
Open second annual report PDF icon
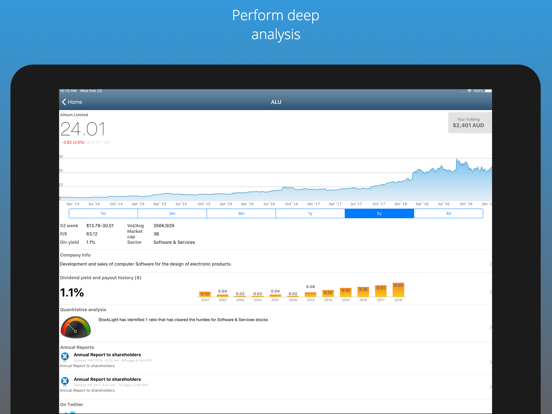(x=65, y=381)
